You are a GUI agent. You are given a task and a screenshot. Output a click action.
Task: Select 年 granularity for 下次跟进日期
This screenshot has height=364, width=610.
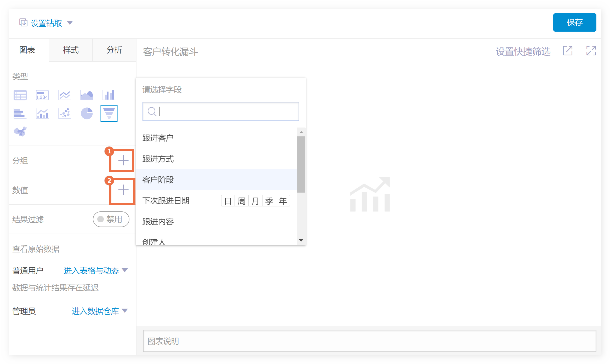[283, 201]
